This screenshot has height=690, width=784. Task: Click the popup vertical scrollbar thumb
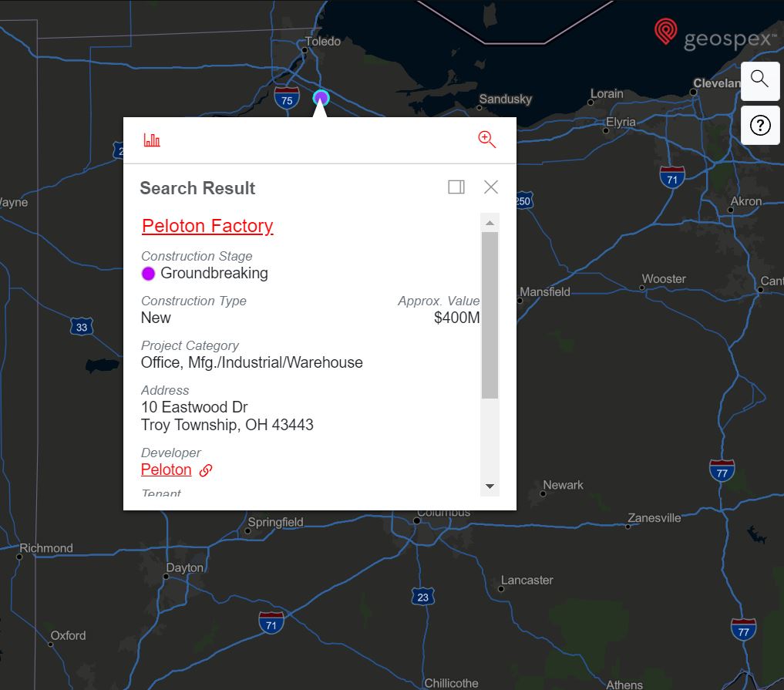(490, 315)
